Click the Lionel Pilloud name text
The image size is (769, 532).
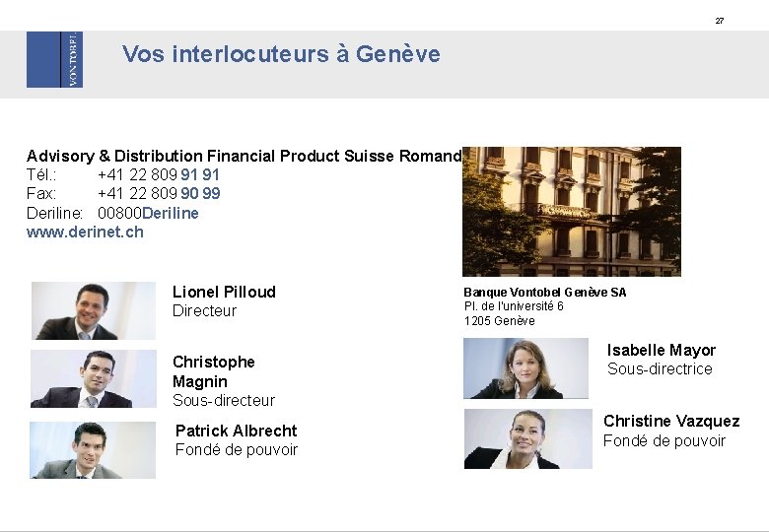tap(224, 292)
